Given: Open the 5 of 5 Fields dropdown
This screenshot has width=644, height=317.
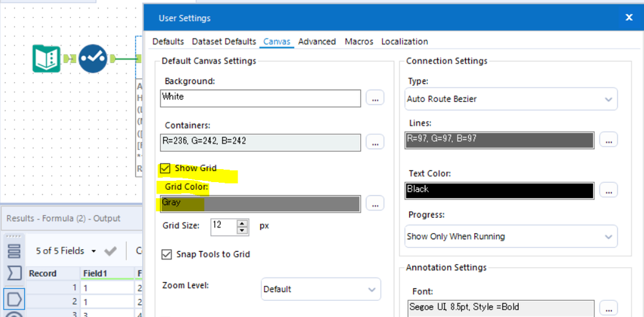Looking at the screenshot, I should tap(66, 251).
